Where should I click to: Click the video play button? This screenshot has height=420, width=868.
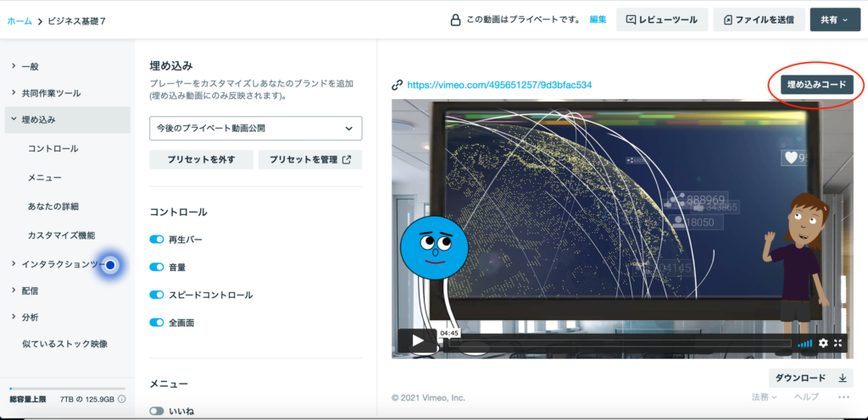(418, 342)
